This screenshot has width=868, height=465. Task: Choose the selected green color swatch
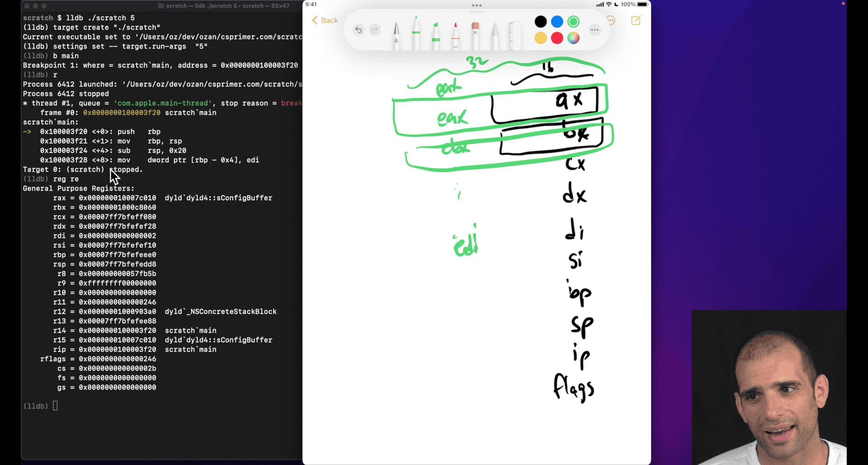click(x=573, y=22)
